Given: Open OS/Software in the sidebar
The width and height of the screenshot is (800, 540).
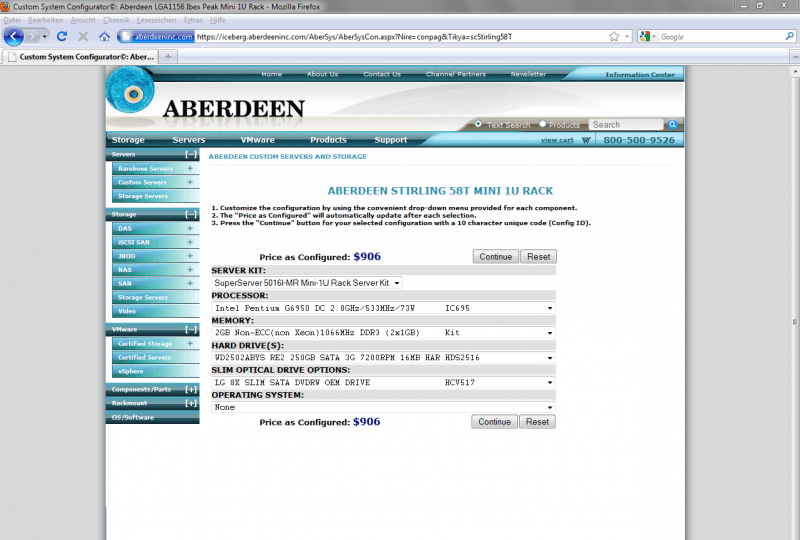Looking at the screenshot, I should point(153,417).
